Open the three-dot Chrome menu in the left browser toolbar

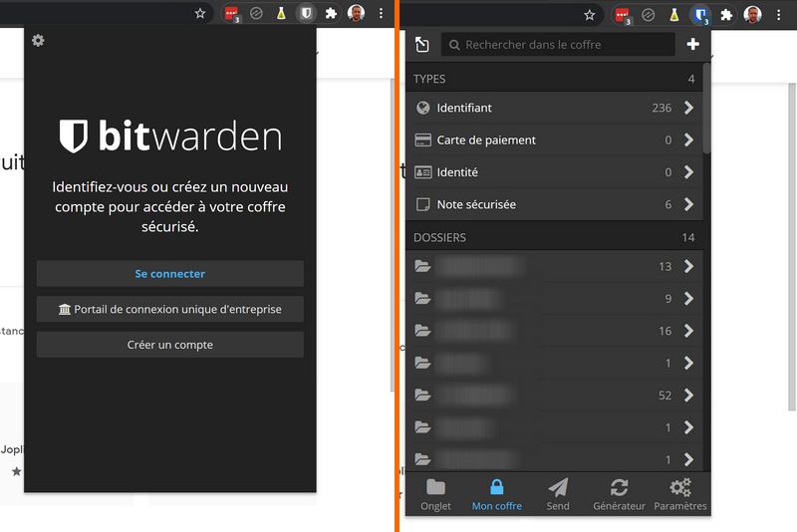click(x=382, y=14)
